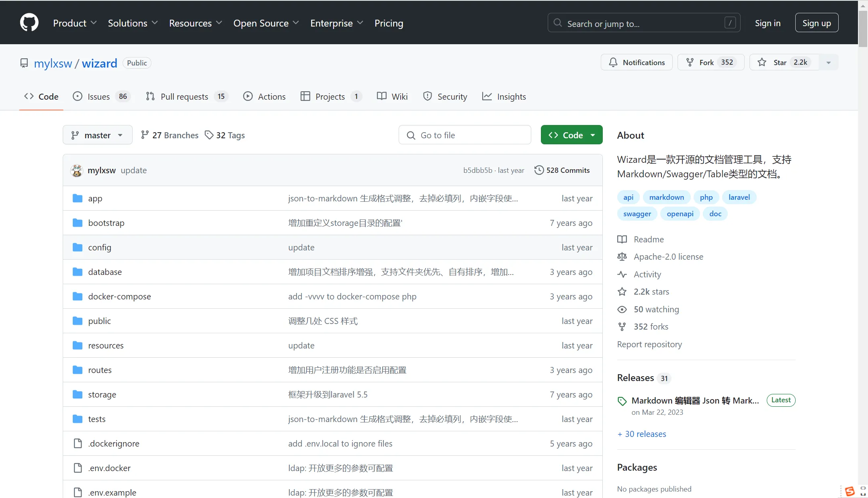Click the docker-compose folder icon
The height and width of the screenshot is (498, 868).
coord(78,296)
